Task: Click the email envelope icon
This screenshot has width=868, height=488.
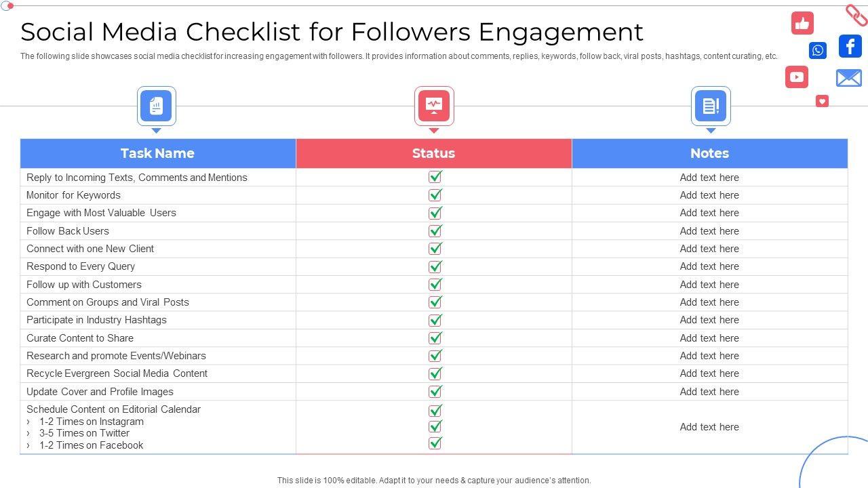Action: [848, 79]
